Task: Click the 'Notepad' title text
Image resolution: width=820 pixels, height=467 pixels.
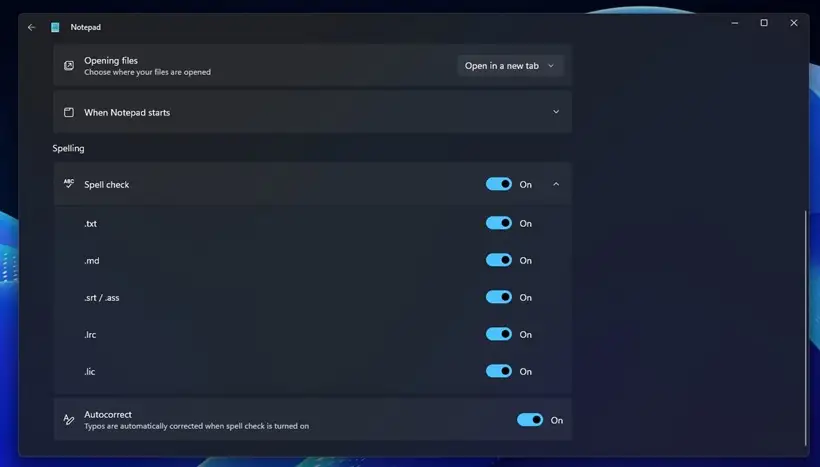Action: tap(86, 27)
